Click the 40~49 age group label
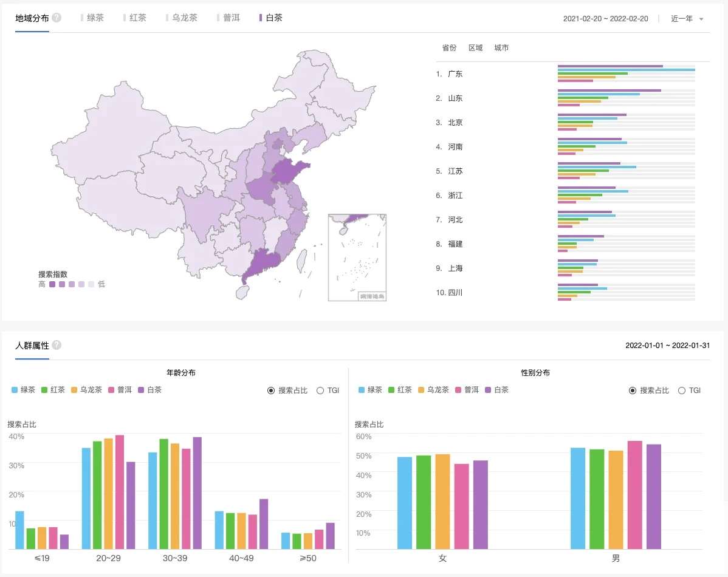The height and width of the screenshot is (577, 728). 241,558
